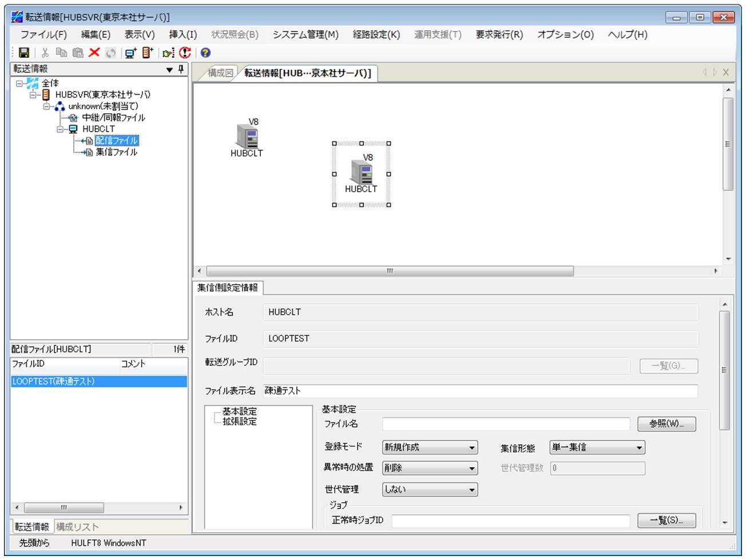This screenshot has width=746, height=560.
Task: Select 拡張設定 in the settings tree
Action: click(x=240, y=422)
